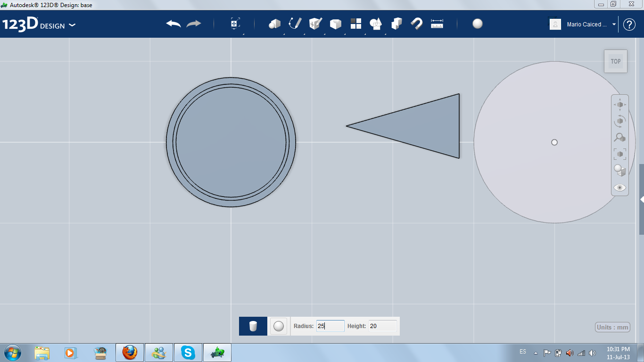Click the user account avatar

[555, 24]
